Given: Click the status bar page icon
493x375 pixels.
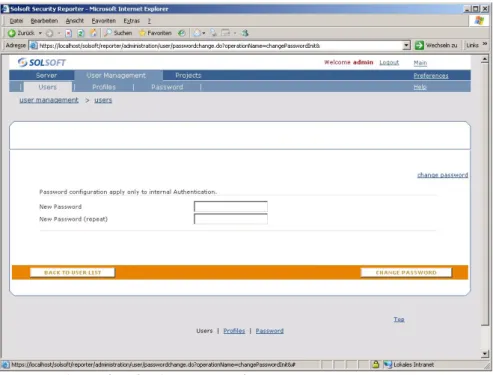Looking at the screenshot, I should [6, 364].
